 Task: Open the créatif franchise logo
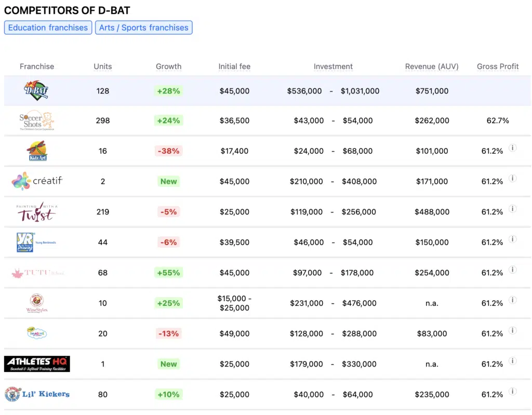[37, 181]
